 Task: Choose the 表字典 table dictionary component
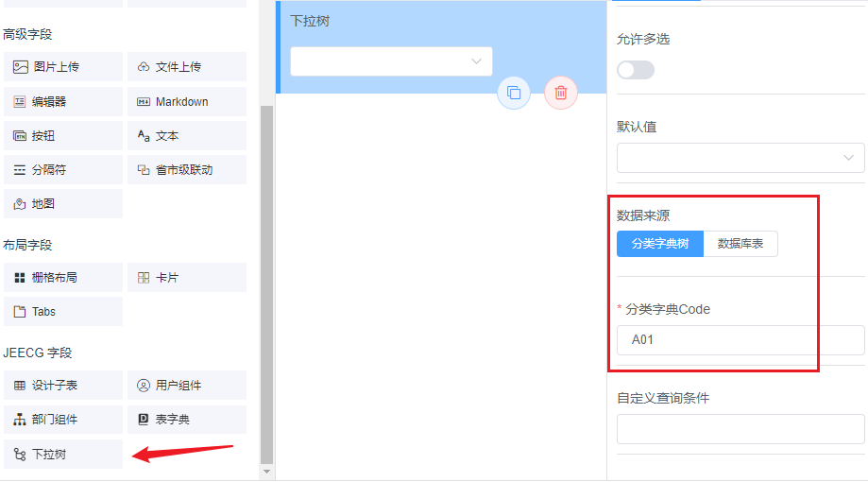coord(187,420)
